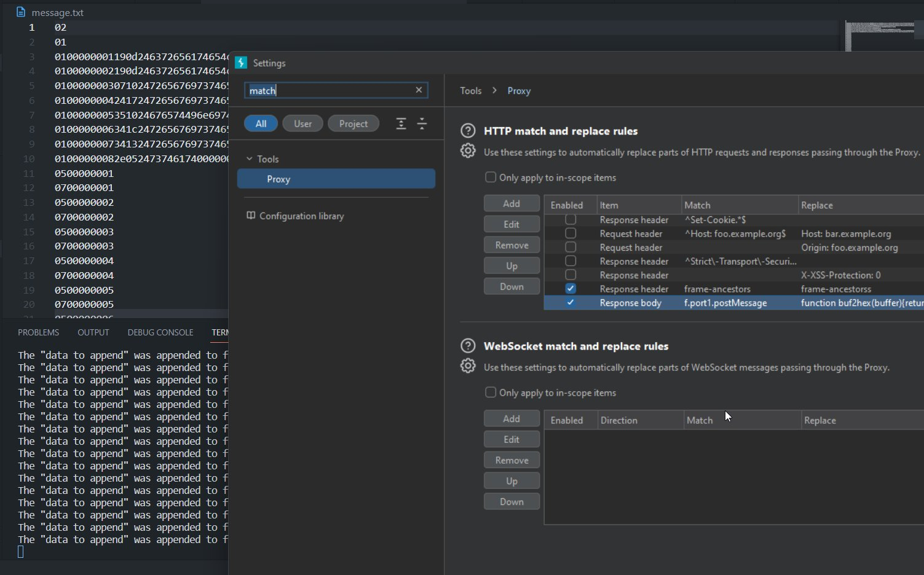Disable the f.port1.postMessage response body rule
Viewport: 924px width, 575px height.
571,302
